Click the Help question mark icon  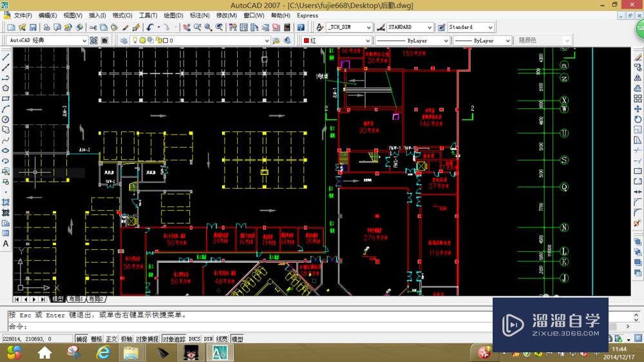click(301, 27)
